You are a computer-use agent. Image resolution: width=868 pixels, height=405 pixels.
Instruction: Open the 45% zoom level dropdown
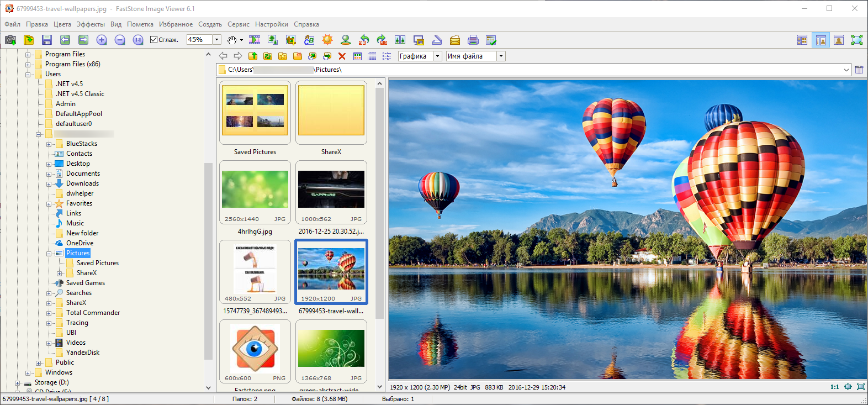(217, 40)
